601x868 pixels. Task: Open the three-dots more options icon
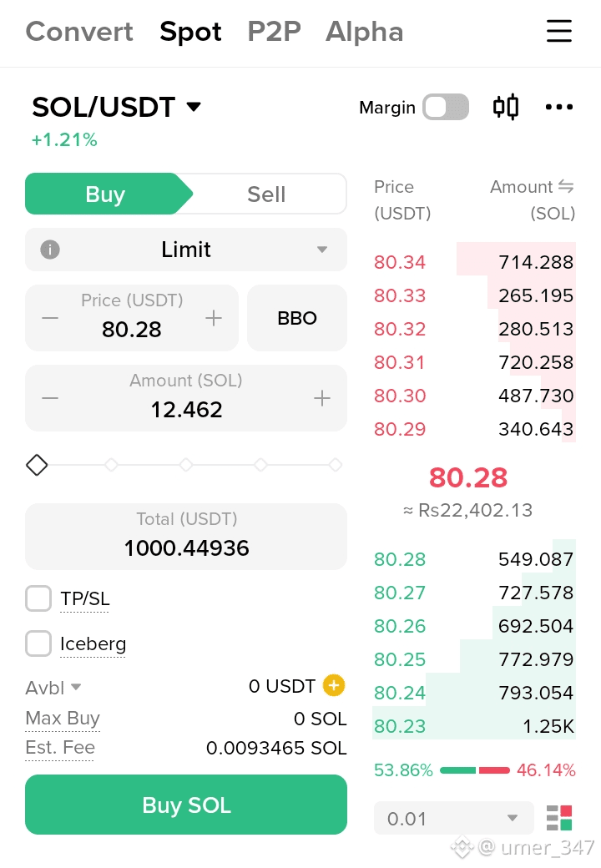click(x=559, y=107)
